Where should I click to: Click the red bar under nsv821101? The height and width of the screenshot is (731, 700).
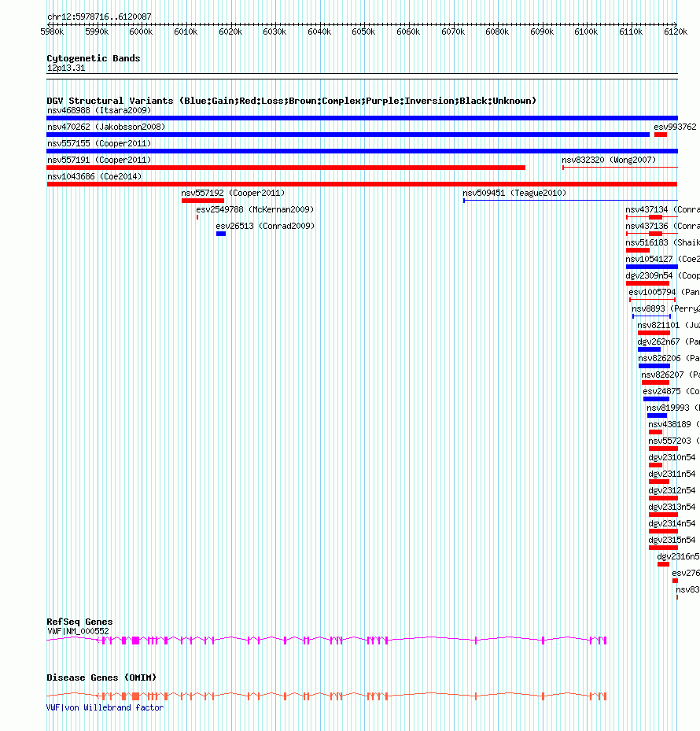654,333
